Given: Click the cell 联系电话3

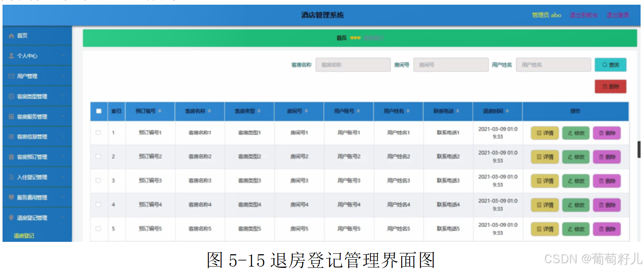Looking at the screenshot, I should coord(448,181).
